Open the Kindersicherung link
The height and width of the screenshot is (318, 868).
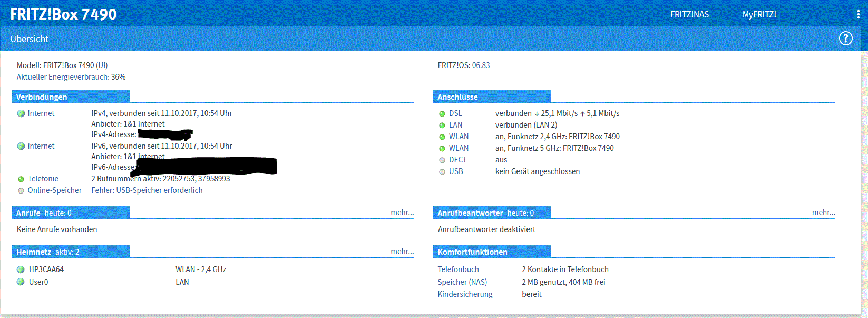click(x=465, y=294)
